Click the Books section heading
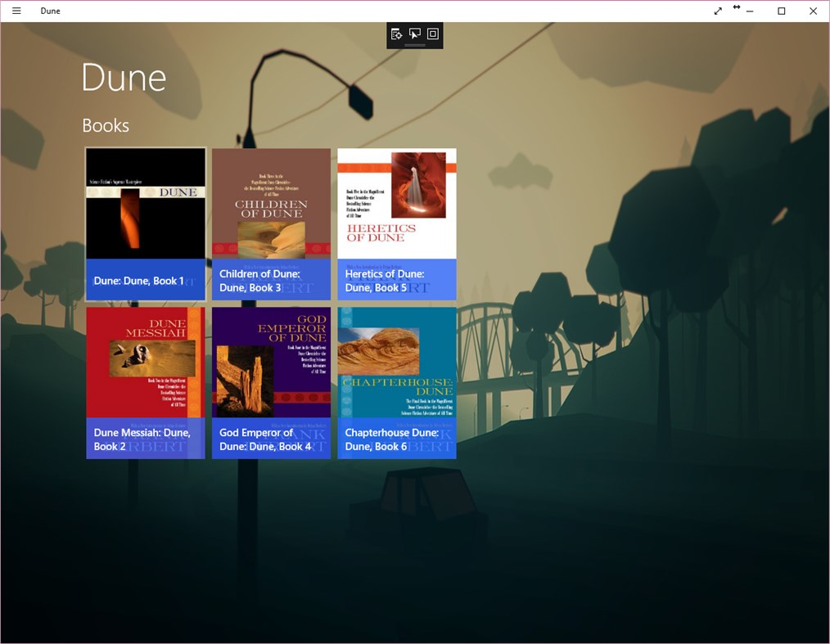Viewport: 830px width, 644px height. coord(105,125)
